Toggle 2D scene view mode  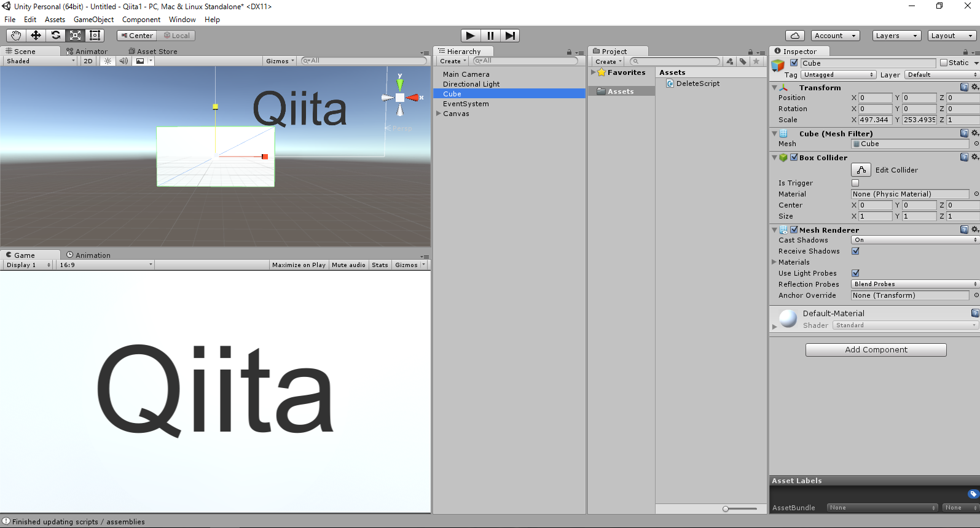88,61
